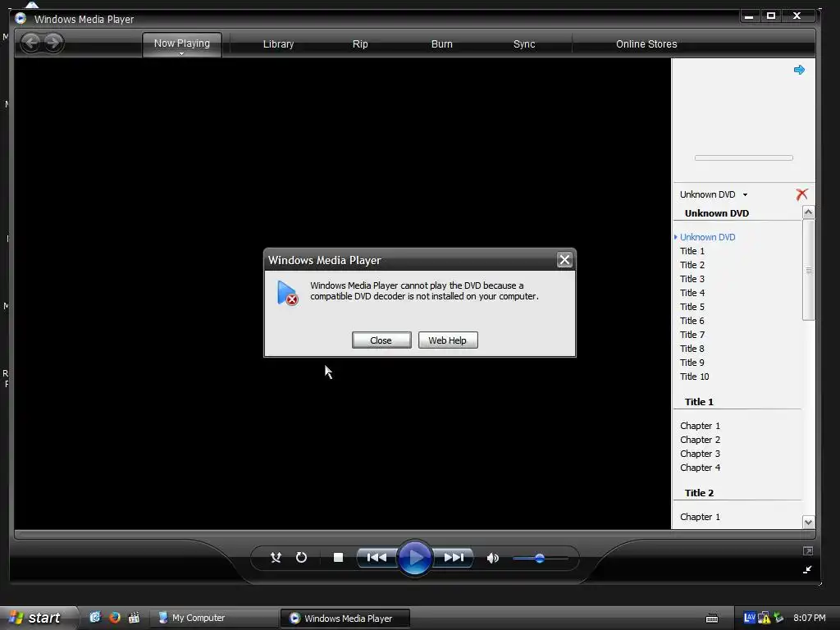Click the playlist scrollbar thumb
The width and height of the screenshot is (840, 630).
[x=808, y=271]
